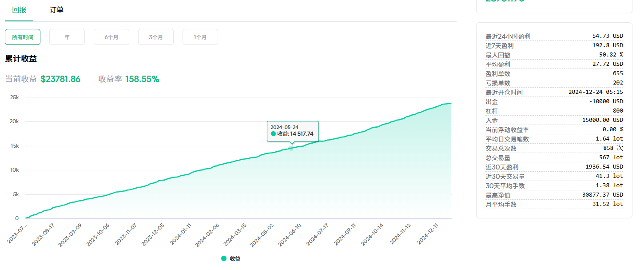The image size is (644, 270).
Task: Toggle the 收益 series in chart legend
Action: [231, 258]
